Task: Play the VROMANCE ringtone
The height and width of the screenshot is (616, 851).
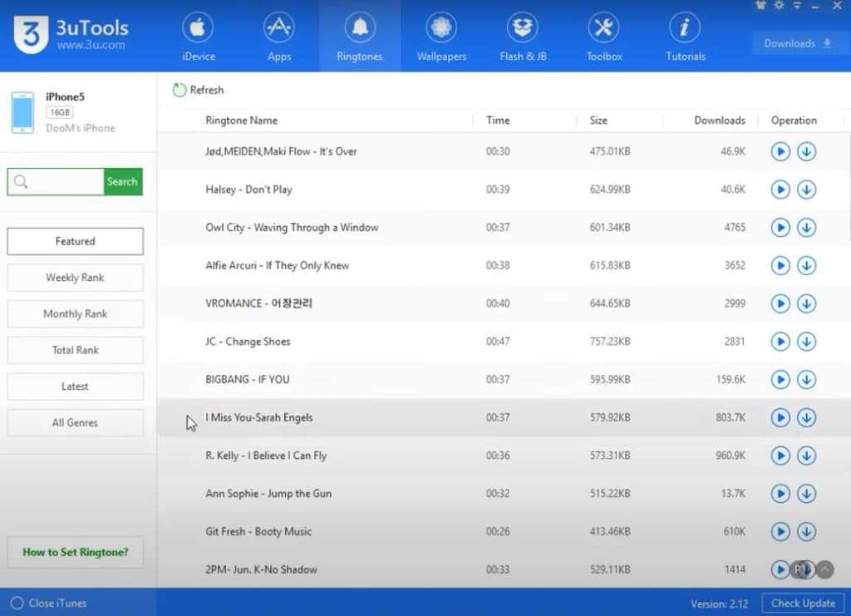Action: (x=780, y=303)
